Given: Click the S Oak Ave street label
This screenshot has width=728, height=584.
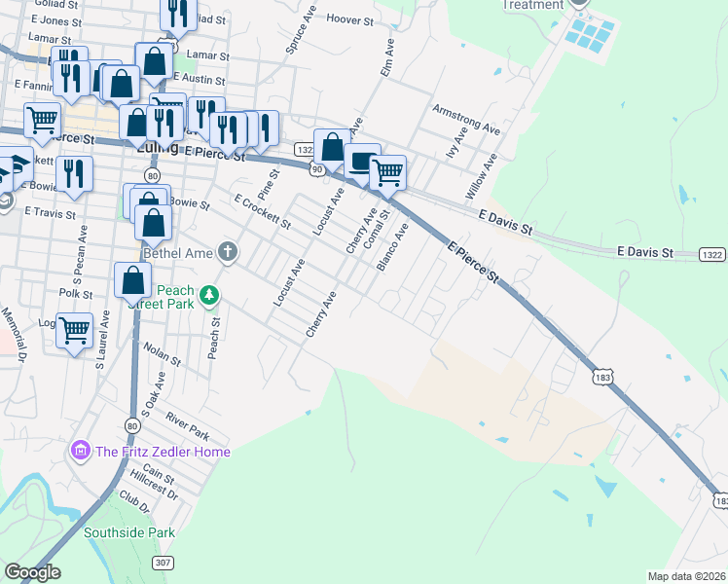Looking at the screenshot, I should (153, 394).
